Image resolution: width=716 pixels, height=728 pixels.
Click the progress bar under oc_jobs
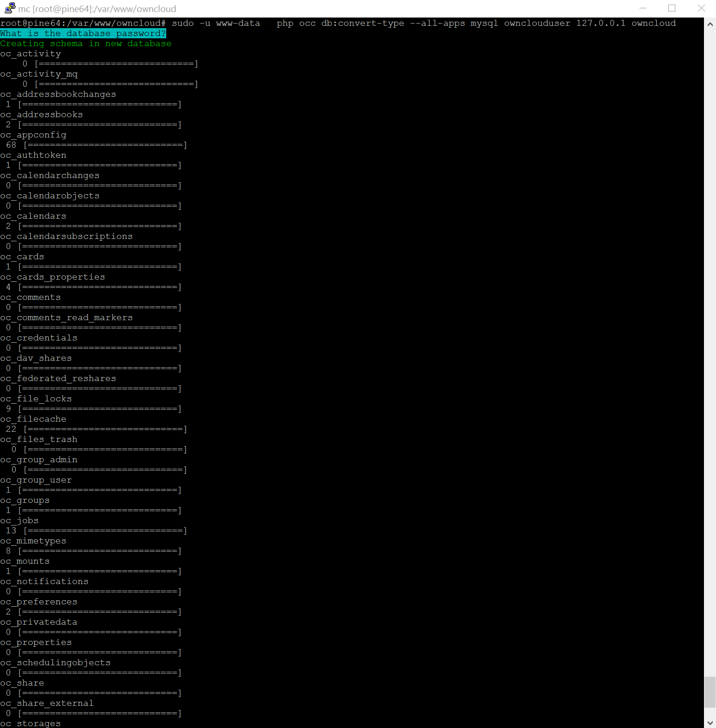click(105, 531)
